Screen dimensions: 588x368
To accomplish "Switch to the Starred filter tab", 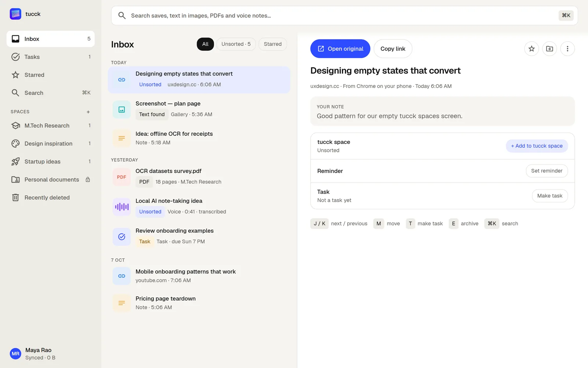I will [x=273, y=44].
